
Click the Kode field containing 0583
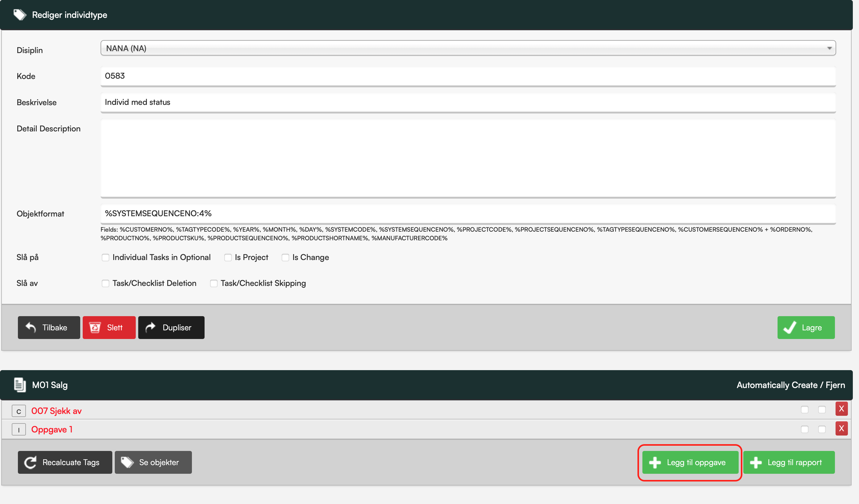point(468,76)
